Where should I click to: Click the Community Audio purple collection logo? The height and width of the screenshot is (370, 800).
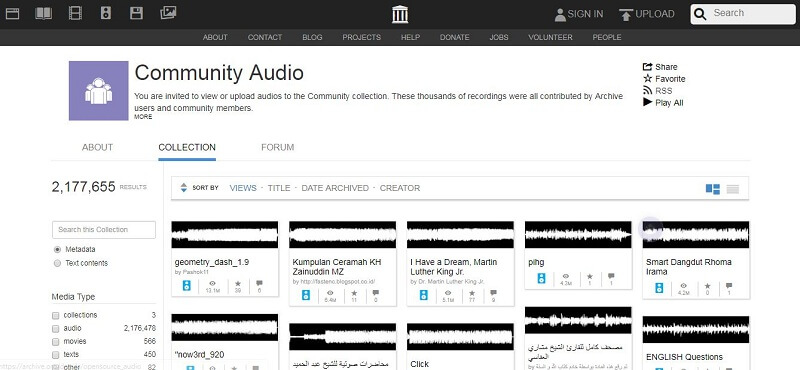point(98,91)
